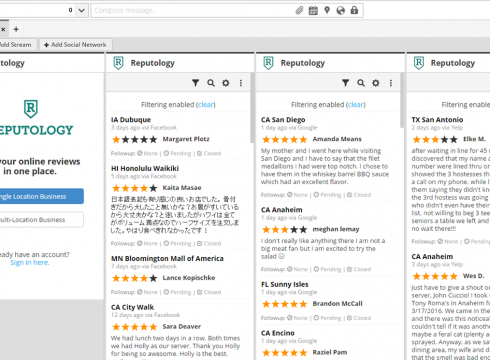The image size is (490, 360).
Task: Open settings gear in CA San Diego stream
Action: point(376,83)
